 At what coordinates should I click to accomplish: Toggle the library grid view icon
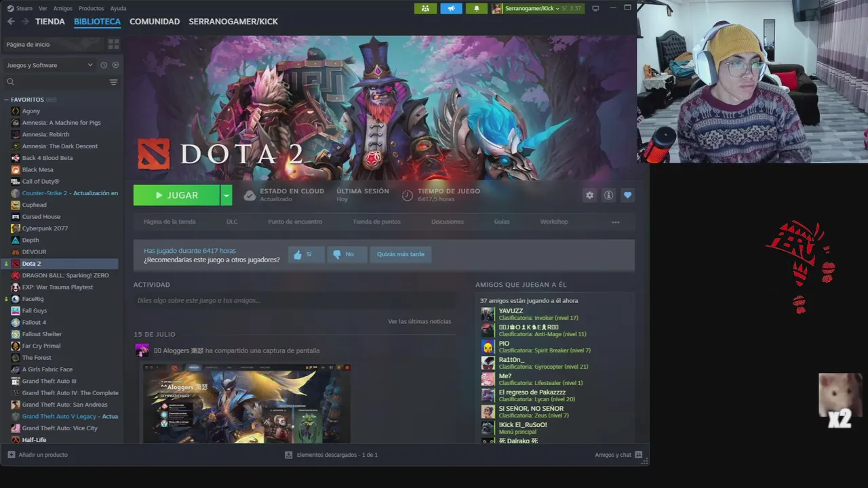(x=113, y=44)
